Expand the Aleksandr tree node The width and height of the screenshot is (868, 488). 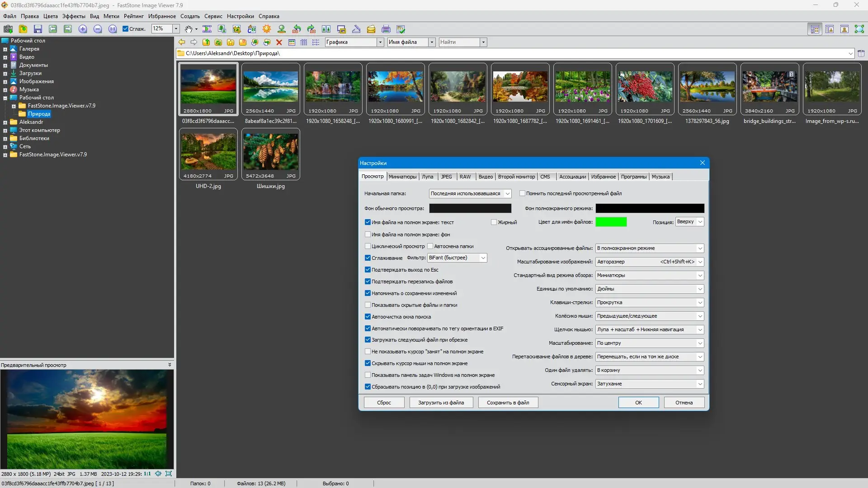pyautogui.click(x=5, y=122)
